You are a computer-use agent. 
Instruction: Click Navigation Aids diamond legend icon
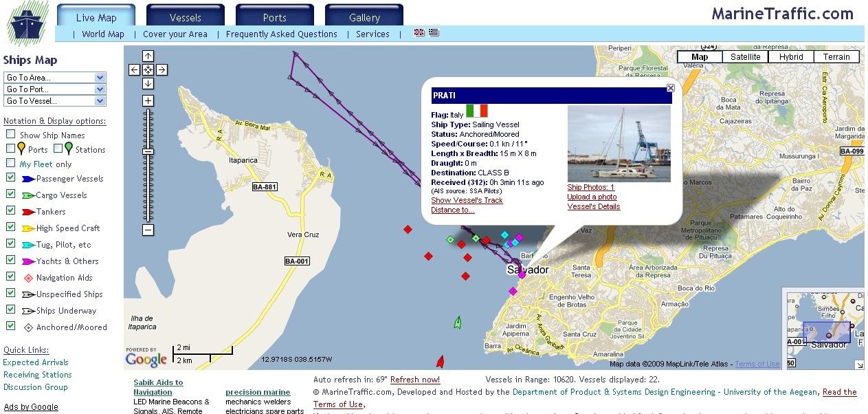point(28,278)
